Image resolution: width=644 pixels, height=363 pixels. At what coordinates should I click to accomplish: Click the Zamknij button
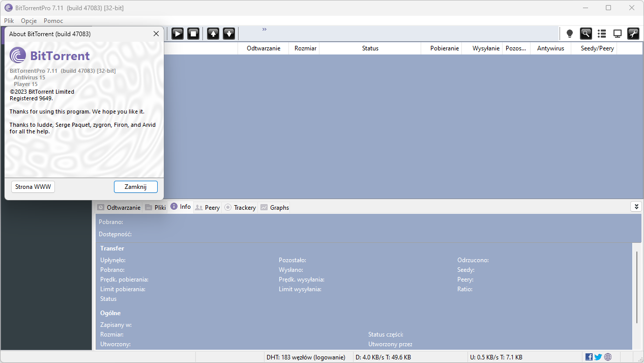(136, 187)
